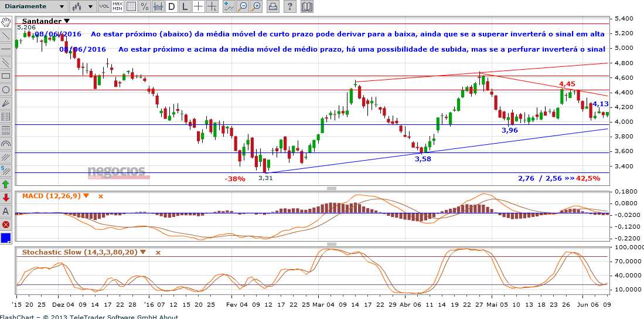The height and width of the screenshot is (319, 644).
Task: Select the parallel lines channel tool
Action: [6, 63]
